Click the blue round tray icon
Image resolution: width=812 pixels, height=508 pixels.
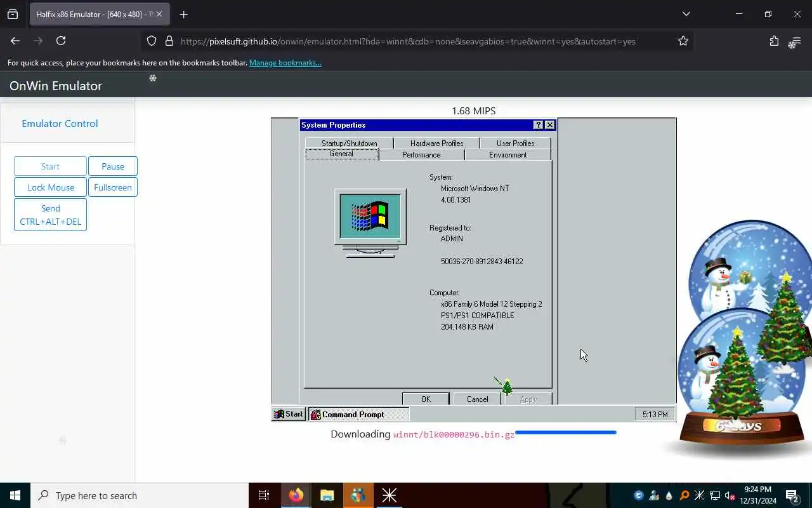[639, 495]
